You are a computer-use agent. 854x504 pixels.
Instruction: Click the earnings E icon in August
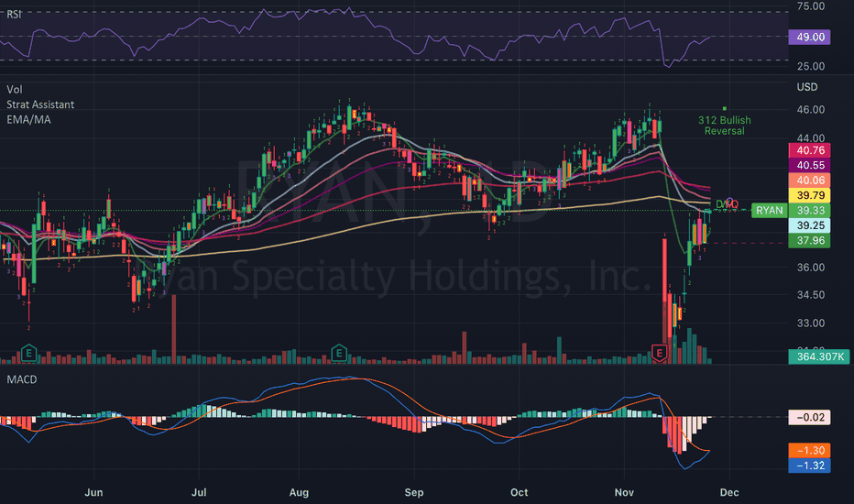click(339, 354)
